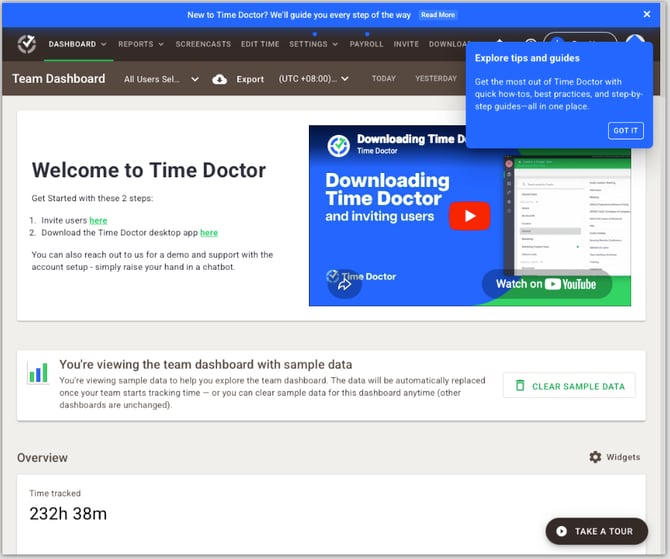
Task: Click the Time Doctor logo icon
Action: click(26, 44)
